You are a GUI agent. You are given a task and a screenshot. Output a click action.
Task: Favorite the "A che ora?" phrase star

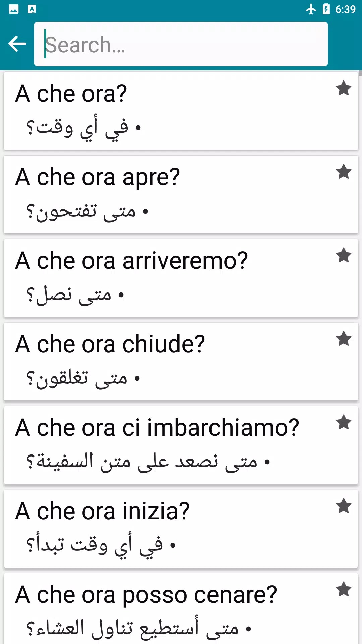click(344, 89)
